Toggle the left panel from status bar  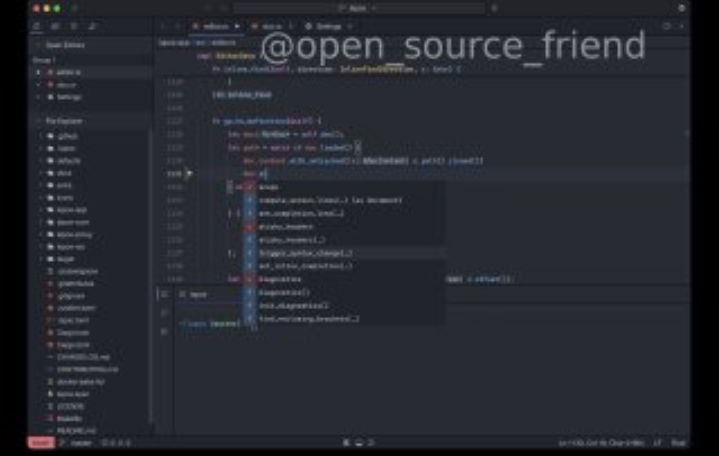click(347, 443)
